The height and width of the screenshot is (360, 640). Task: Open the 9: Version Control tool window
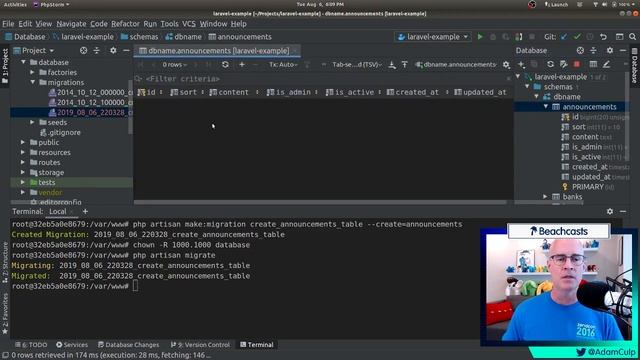[200, 345]
